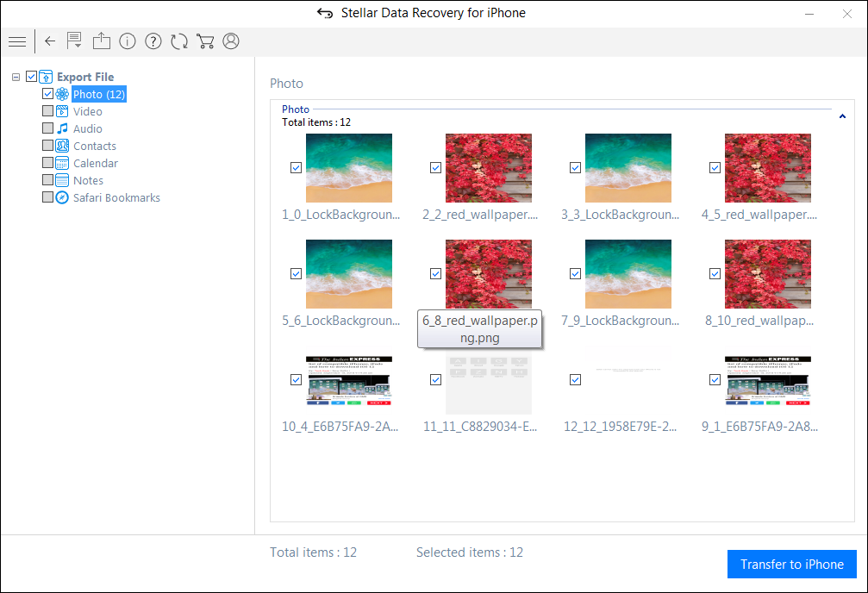The width and height of the screenshot is (868, 593).
Task: Collapse the Export File tree node
Action: click(x=16, y=77)
